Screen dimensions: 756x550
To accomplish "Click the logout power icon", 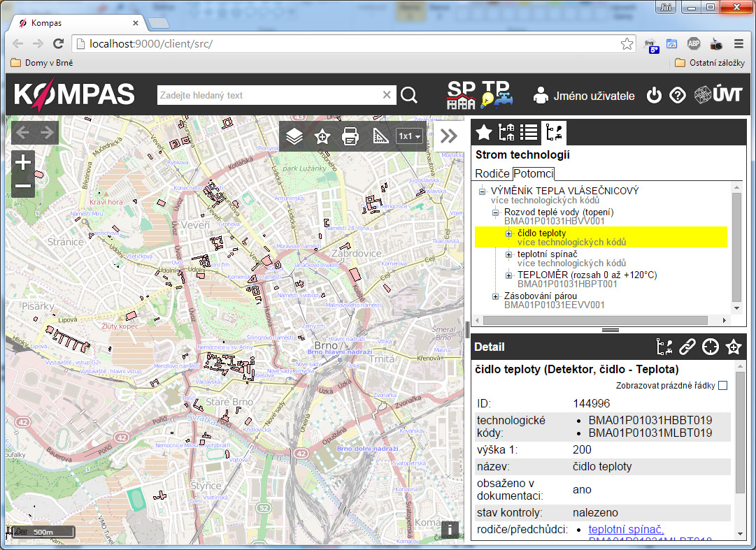I will coord(654,96).
